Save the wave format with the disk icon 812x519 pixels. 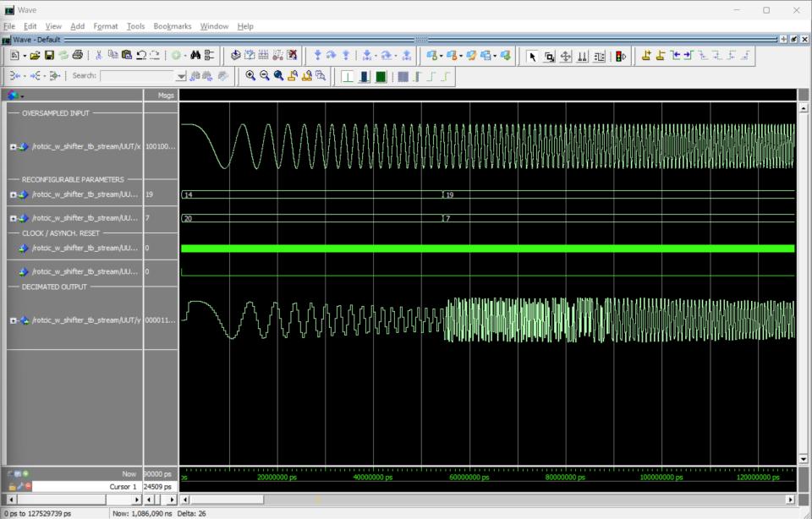[x=49, y=56]
